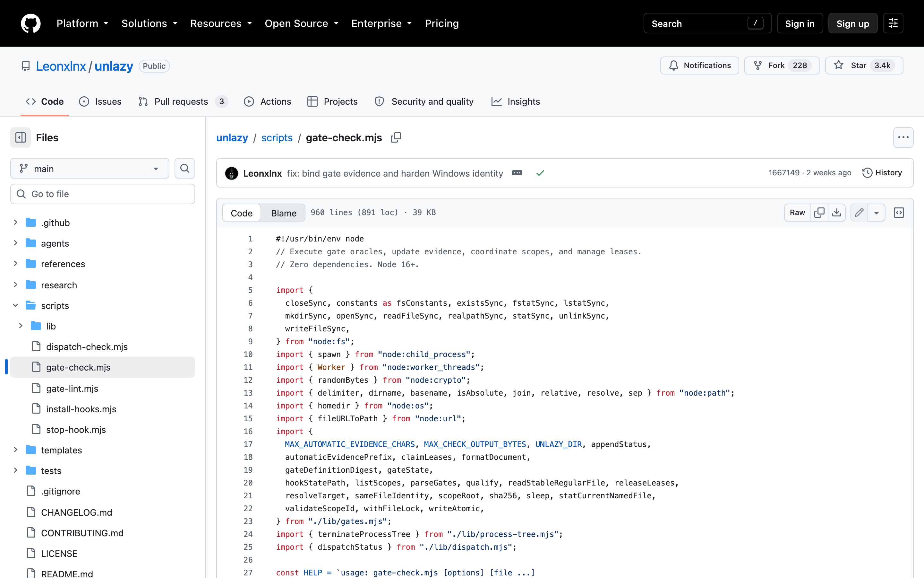The height and width of the screenshot is (578, 924).
Task: Star the unlazy repository
Action: point(864,66)
